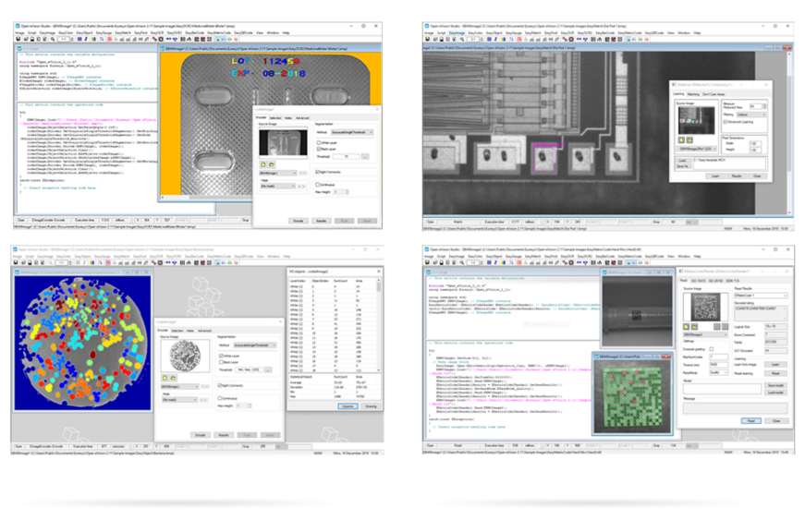Enable the White Layer checkbox in the Segmentation panel
Image resolution: width=805 pixels, height=532 pixels.
point(319,143)
